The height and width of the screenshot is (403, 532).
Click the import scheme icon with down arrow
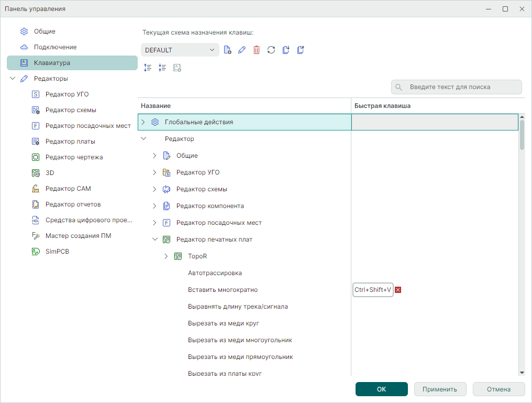286,50
